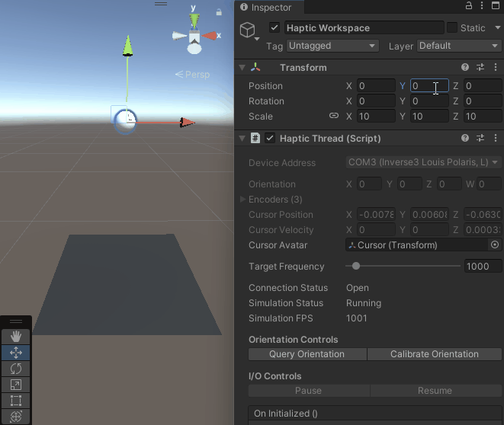Click the dark plane in scene view
Screen dimensions: 504x425
click(x=127, y=286)
